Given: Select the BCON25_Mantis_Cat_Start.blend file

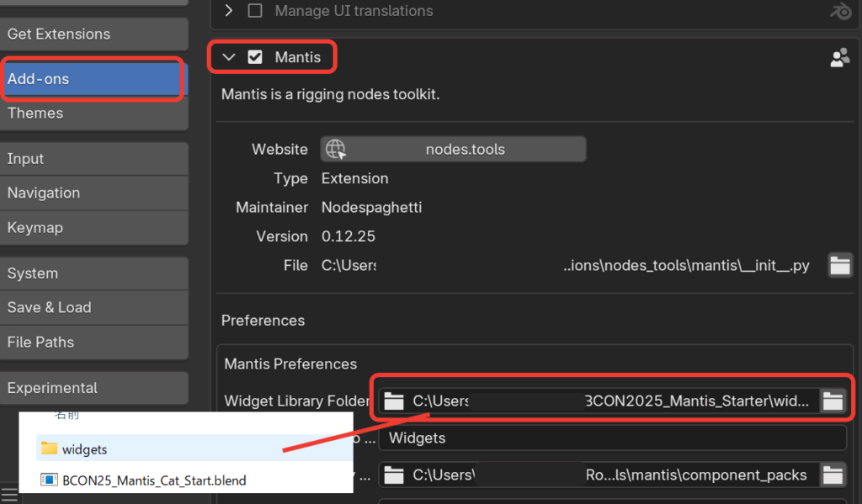Looking at the screenshot, I should click(x=154, y=480).
